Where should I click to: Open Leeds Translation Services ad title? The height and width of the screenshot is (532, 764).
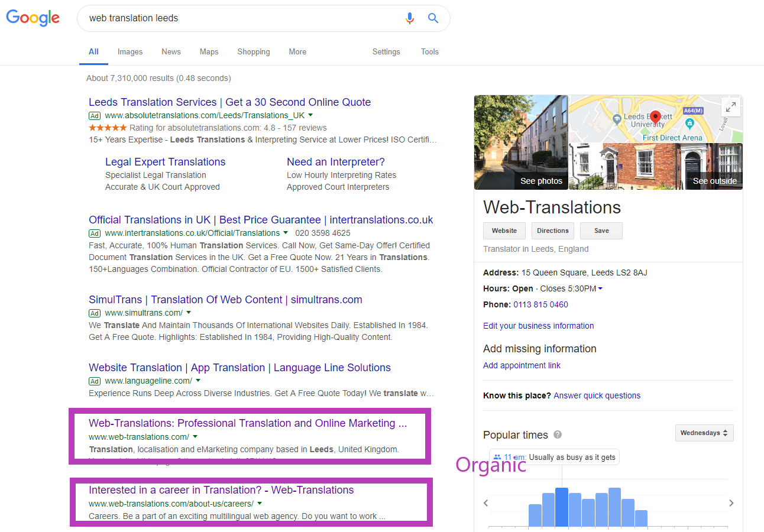pyautogui.click(x=229, y=102)
